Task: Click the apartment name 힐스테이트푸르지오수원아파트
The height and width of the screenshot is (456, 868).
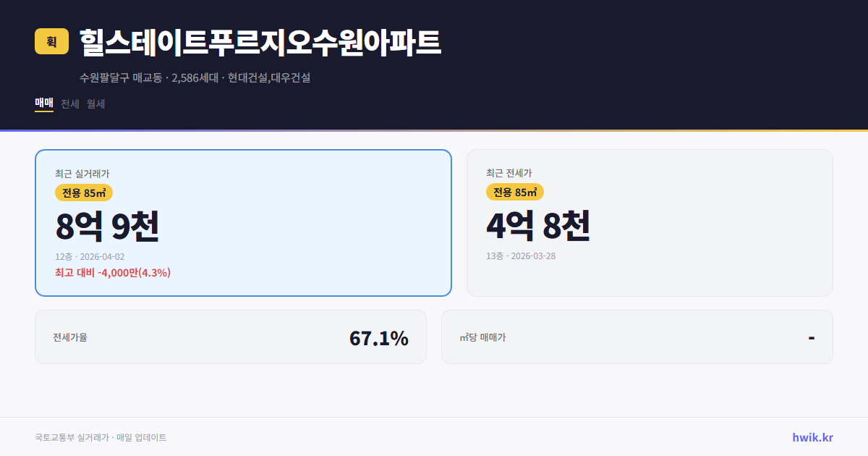Action: [259, 42]
